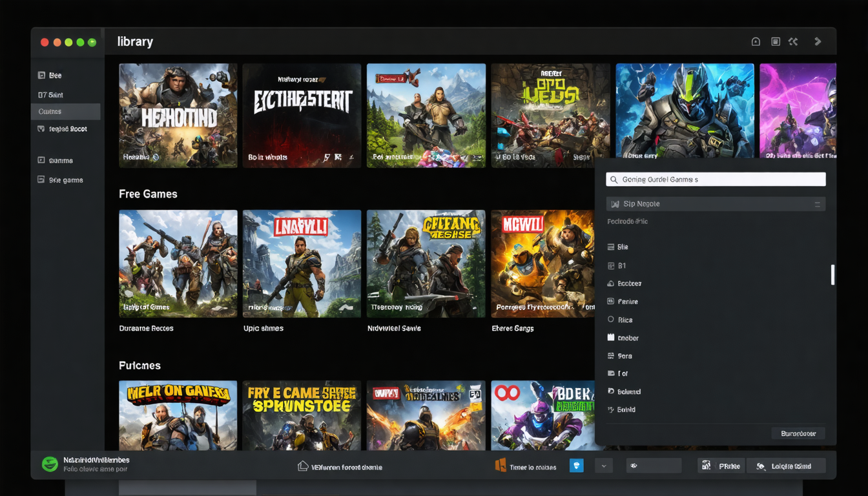Click the grid view icon in the title bar

pos(774,41)
